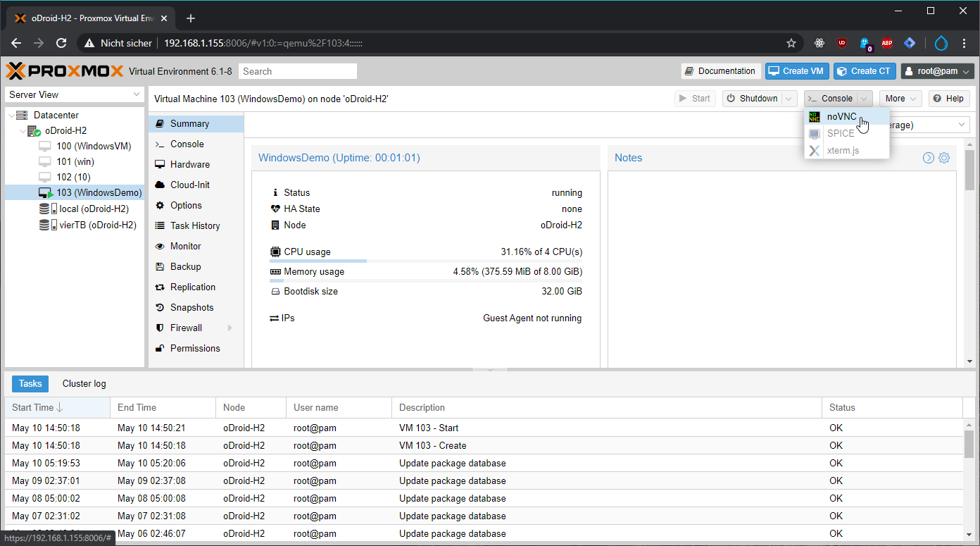
Task: Switch to the Tasks tab
Action: point(30,383)
